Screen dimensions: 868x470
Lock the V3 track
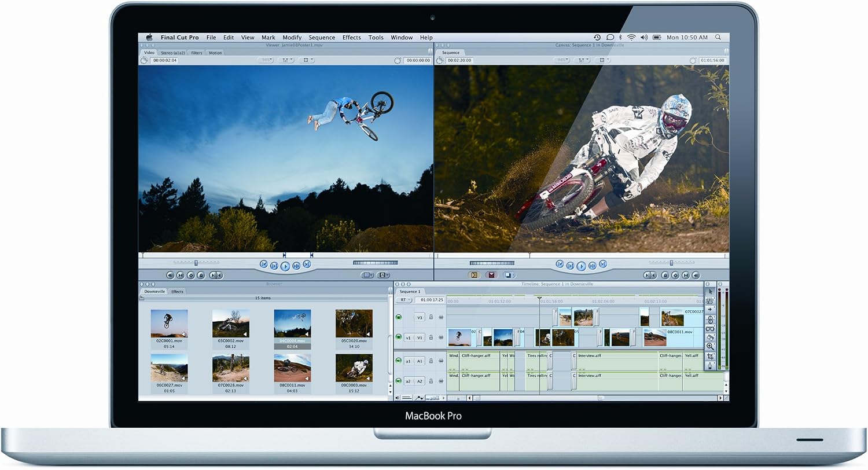[x=431, y=317]
